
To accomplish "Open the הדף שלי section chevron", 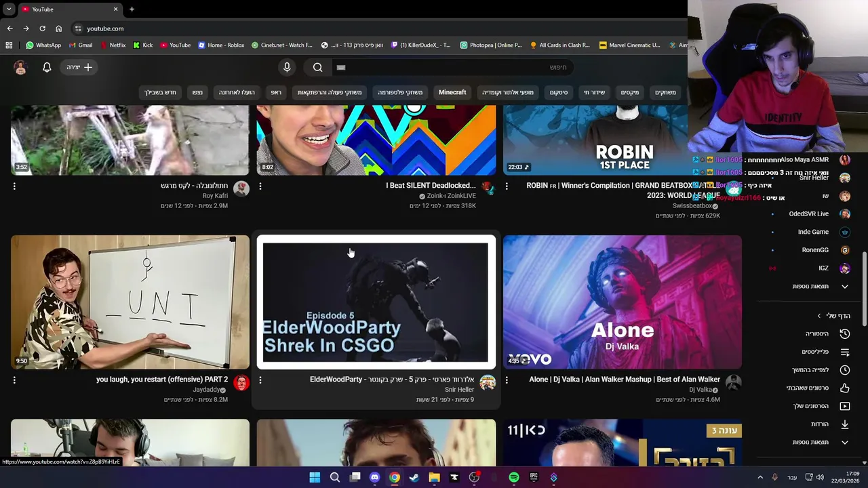I will click(819, 316).
